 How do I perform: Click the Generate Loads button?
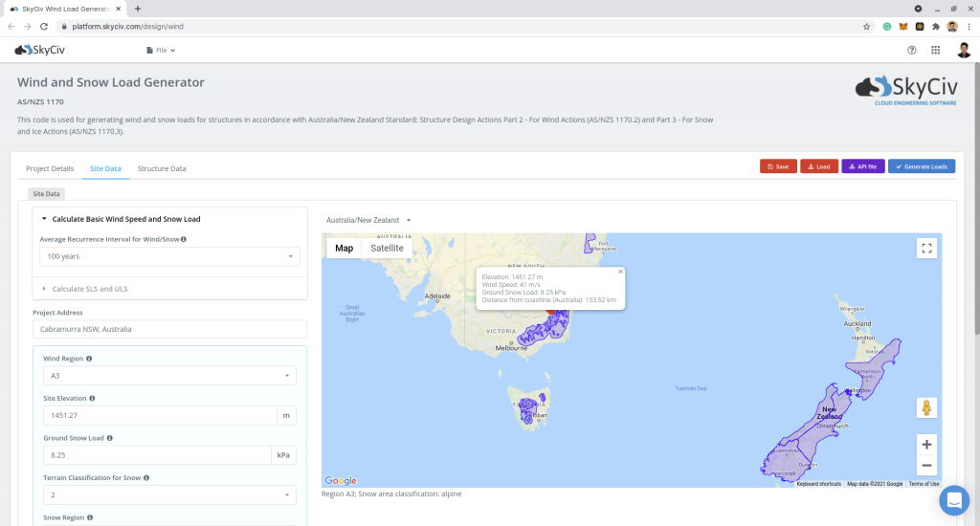click(921, 166)
